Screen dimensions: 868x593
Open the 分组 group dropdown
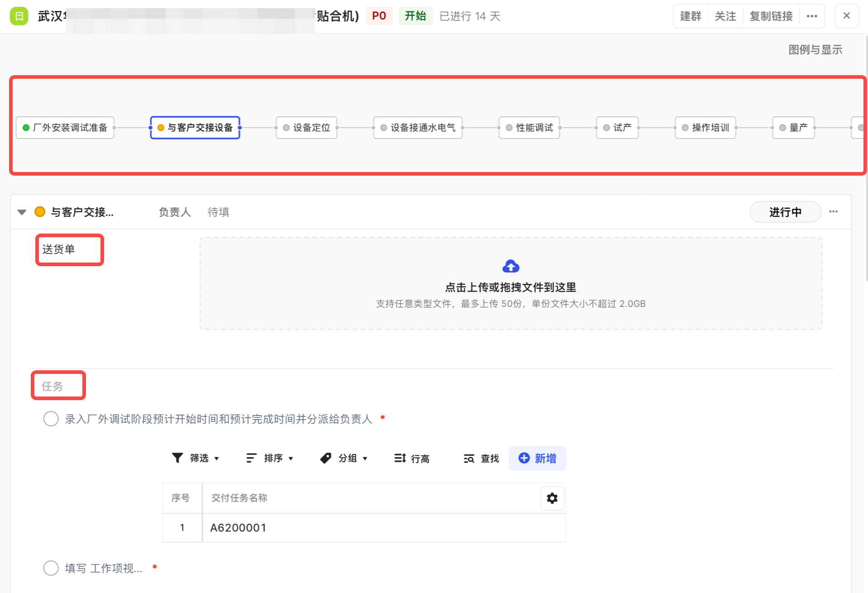tap(344, 458)
